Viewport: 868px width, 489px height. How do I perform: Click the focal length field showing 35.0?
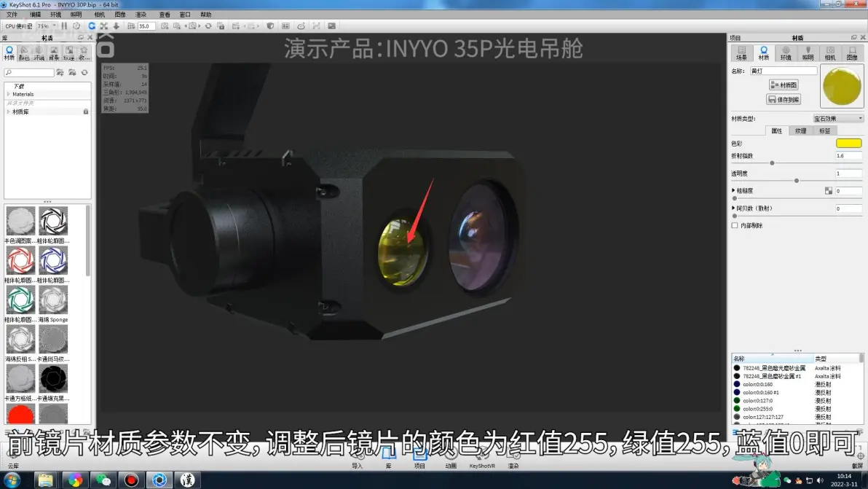pyautogui.click(x=146, y=26)
